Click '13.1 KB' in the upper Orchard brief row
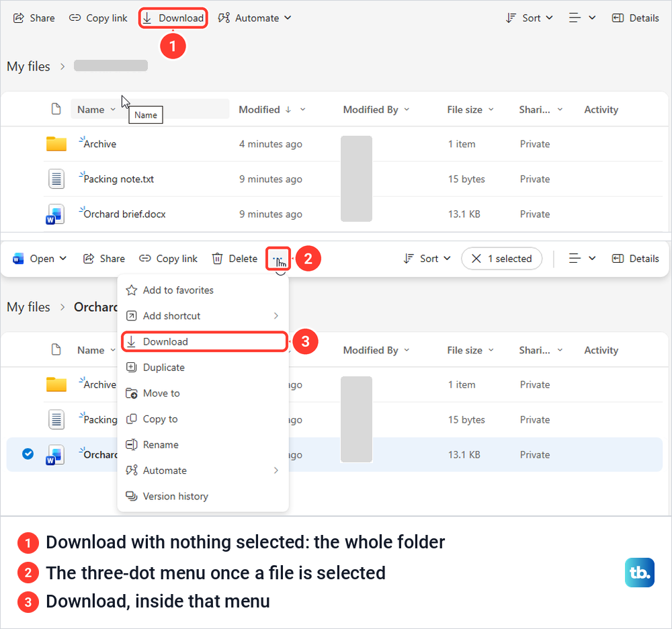The width and height of the screenshot is (672, 629). pyautogui.click(x=464, y=214)
